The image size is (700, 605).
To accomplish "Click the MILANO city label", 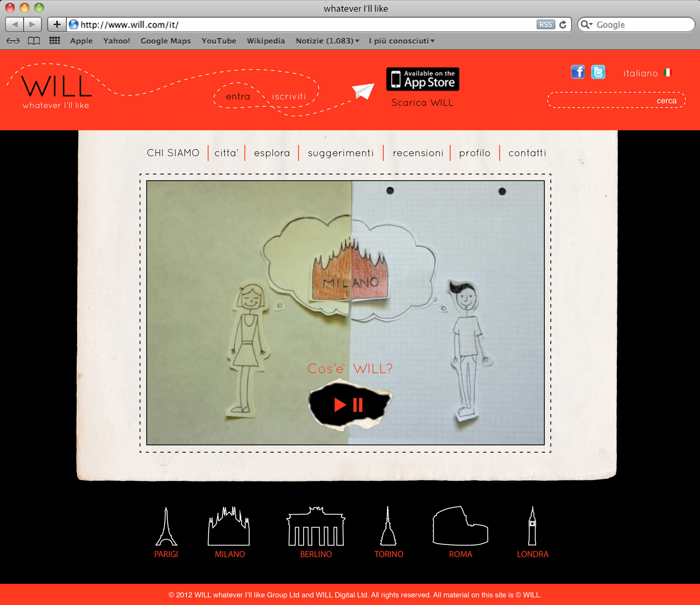I will (x=230, y=554).
